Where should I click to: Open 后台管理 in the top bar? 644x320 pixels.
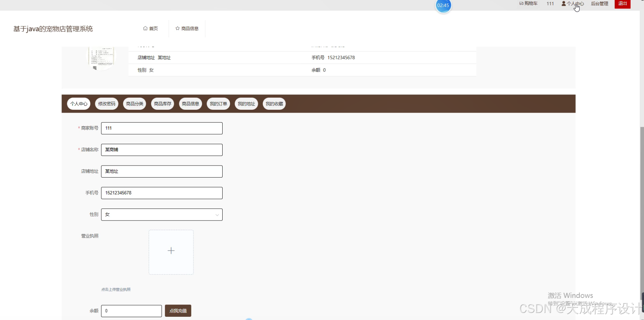click(x=599, y=4)
